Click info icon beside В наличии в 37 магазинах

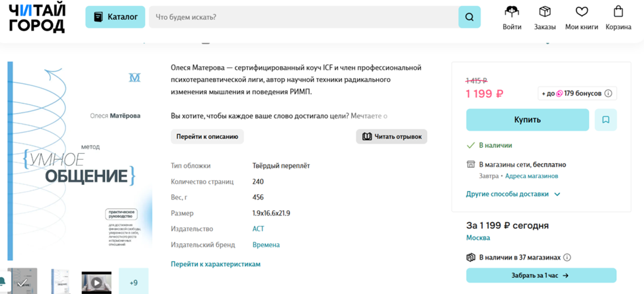click(x=567, y=258)
